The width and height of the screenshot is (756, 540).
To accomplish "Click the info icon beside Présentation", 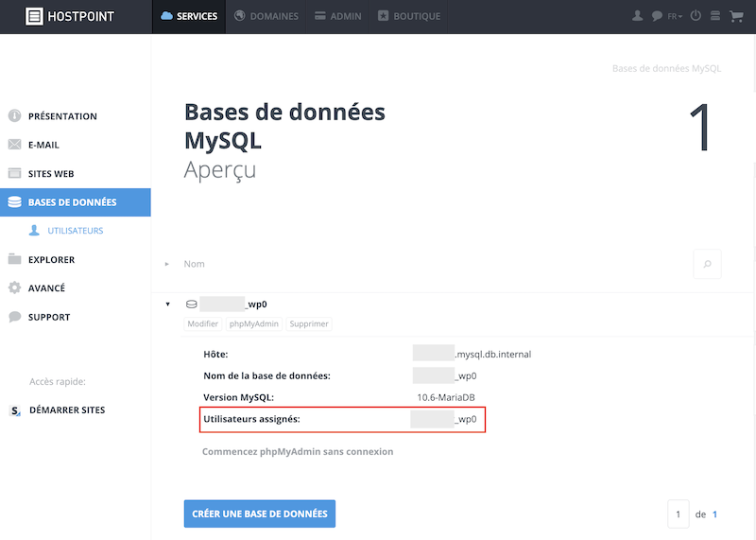I will tap(14, 115).
